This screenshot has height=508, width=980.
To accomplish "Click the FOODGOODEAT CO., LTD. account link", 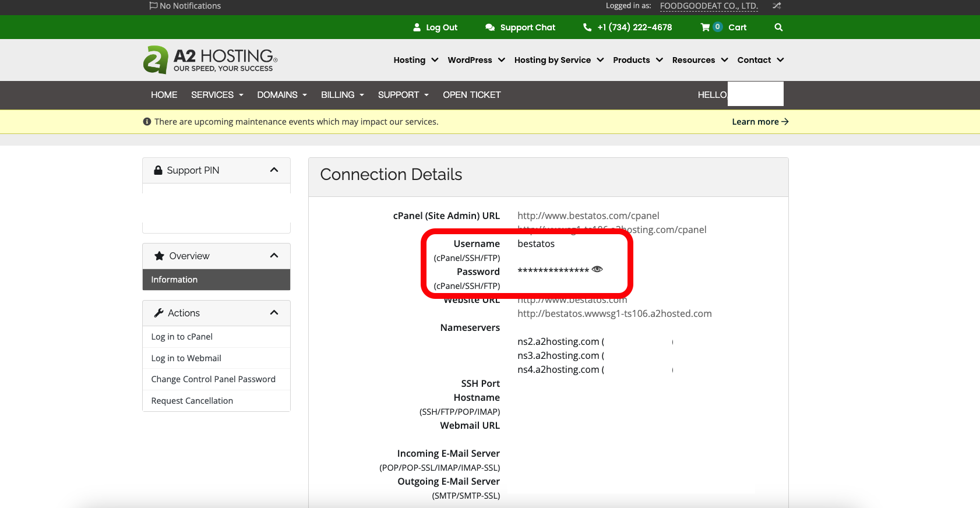I will click(x=709, y=6).
